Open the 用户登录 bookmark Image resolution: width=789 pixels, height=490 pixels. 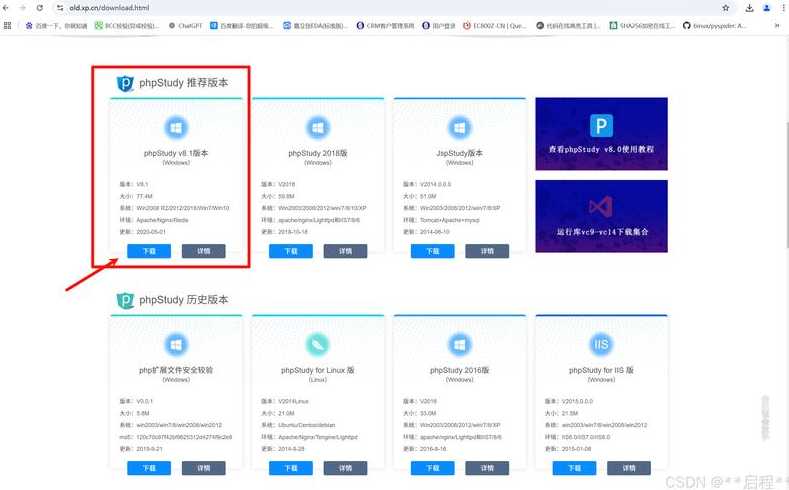pos(439,26)
